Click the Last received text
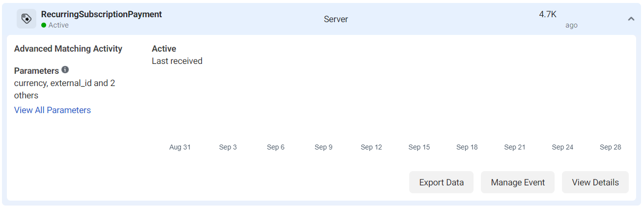Image resolution: width=644 pixels, height=208 pixels. click(177, 61)
